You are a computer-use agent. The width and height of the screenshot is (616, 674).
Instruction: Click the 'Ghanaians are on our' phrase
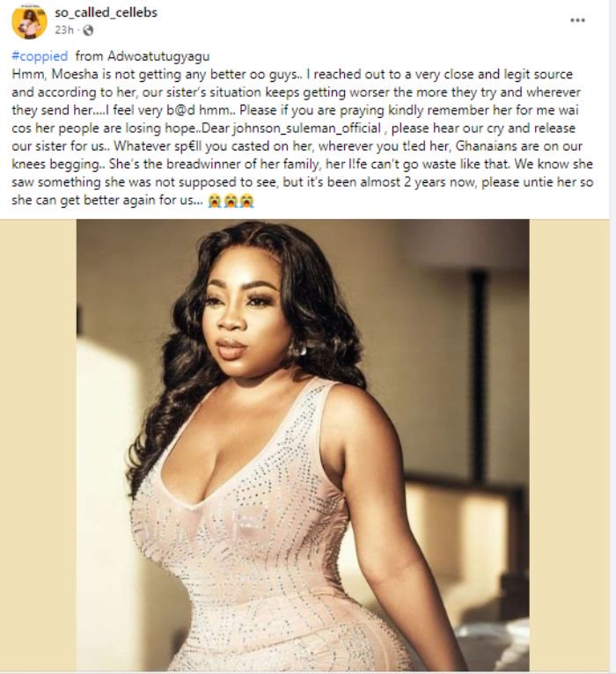[519, 146]
